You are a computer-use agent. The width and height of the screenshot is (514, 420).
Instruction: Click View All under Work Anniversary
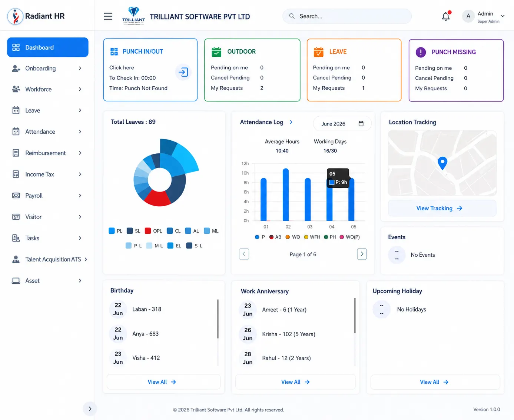point(295,382)
